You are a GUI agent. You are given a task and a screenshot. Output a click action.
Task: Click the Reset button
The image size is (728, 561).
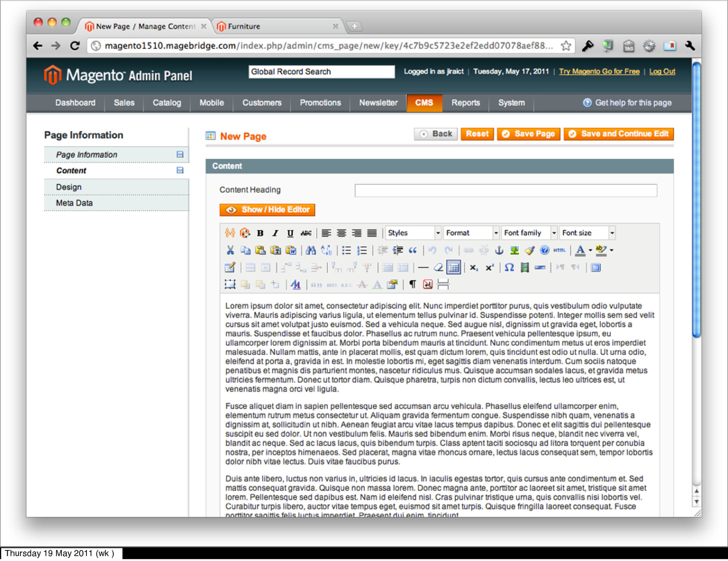(x=477, y=134)
